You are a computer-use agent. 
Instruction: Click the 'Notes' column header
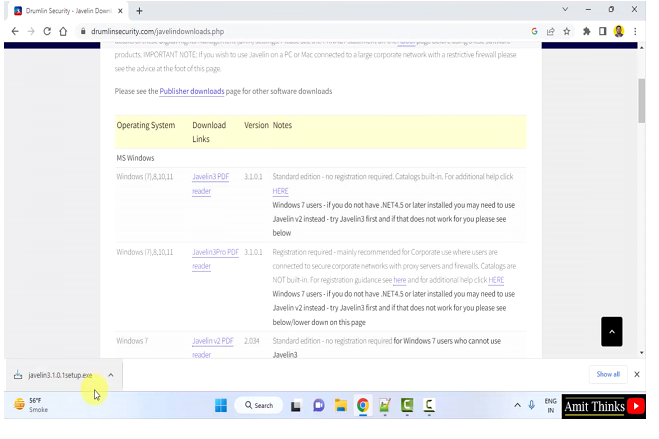tap(282, 125)
